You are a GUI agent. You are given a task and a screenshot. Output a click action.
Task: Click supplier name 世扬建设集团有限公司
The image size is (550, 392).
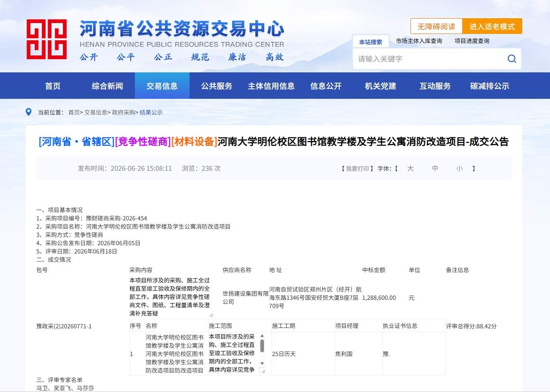[x=245, y=298]
